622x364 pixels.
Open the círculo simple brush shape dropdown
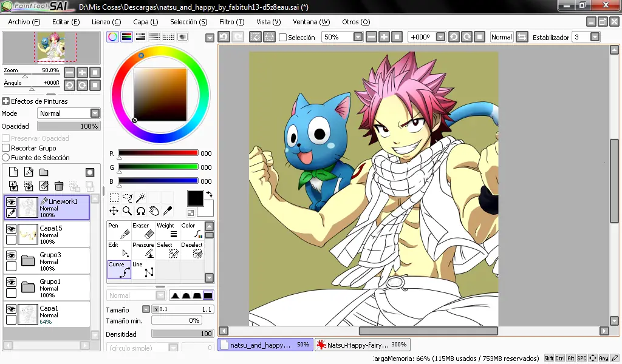pyautogui.click(x=173, y=348)
